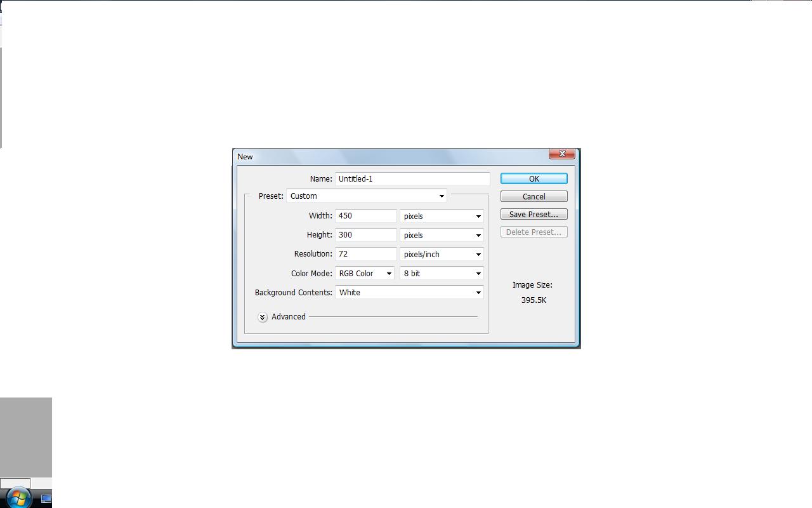This screenshot has width=812, height=508.
Task: Open the 8 bit depth dropdown
Action: [442, 274]
